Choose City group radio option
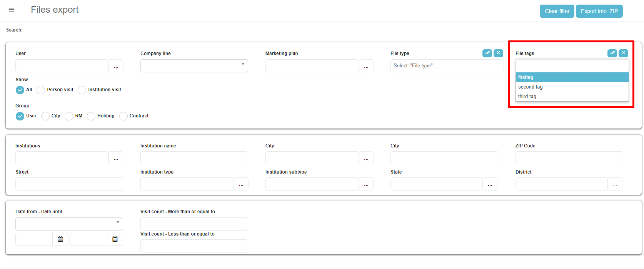The width and height of the screenshot is (644, 269). (x=45, y=116)
